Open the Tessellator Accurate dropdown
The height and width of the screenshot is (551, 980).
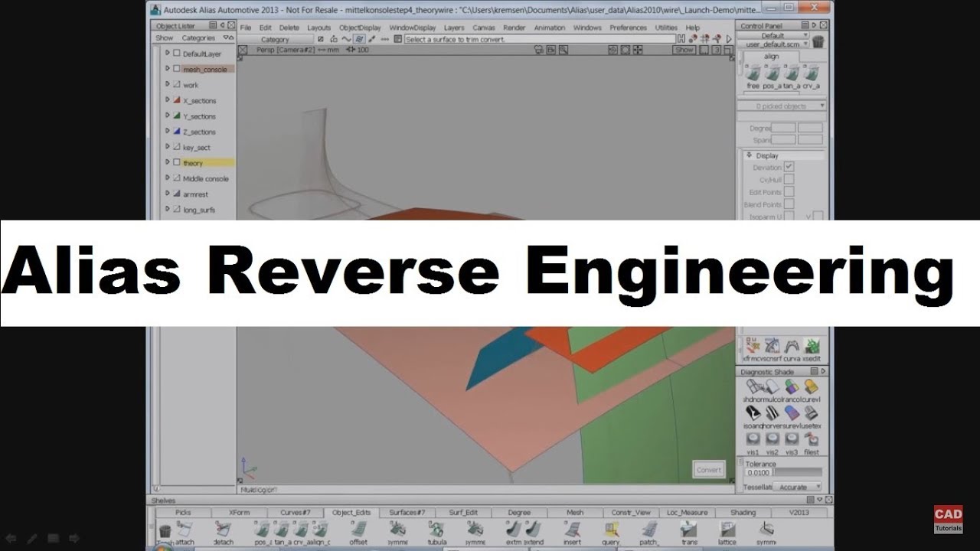pyautogui.click(x=796, y=487)
